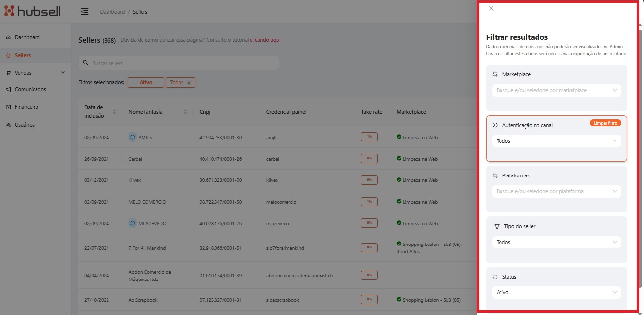Open the Plataformas filter dropdown
Viewport: 644px width, 315px height.
tap(556, 191)
